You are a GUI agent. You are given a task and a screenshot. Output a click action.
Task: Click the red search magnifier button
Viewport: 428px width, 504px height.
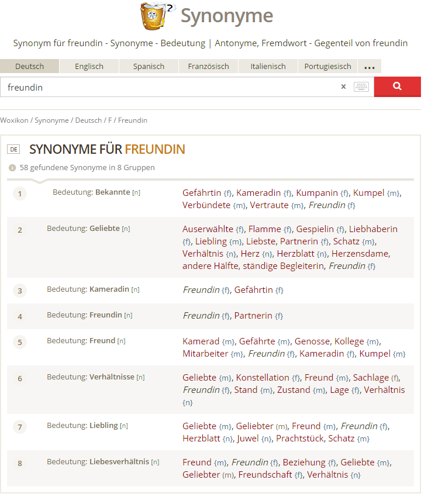[397, 87]
